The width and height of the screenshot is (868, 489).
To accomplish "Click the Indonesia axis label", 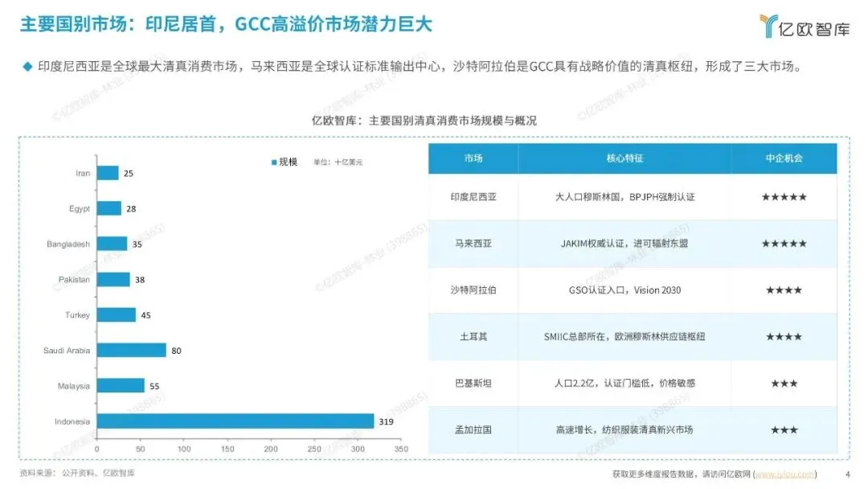I will click(x=72, y=422).
